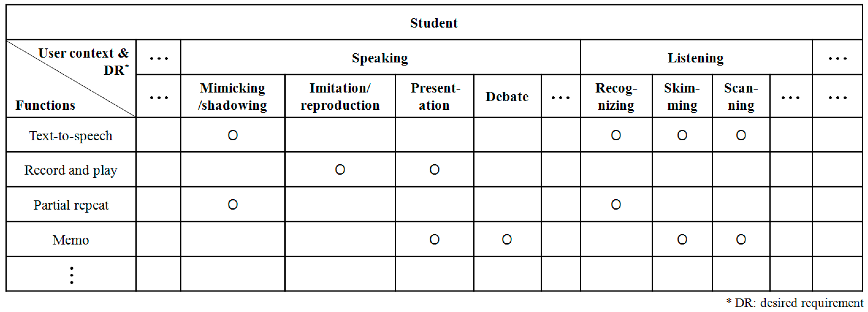Viewport: 868px width, 312px height.
Task: Click the Imitation/reproduction column header
Action: [x=340, y=97]
